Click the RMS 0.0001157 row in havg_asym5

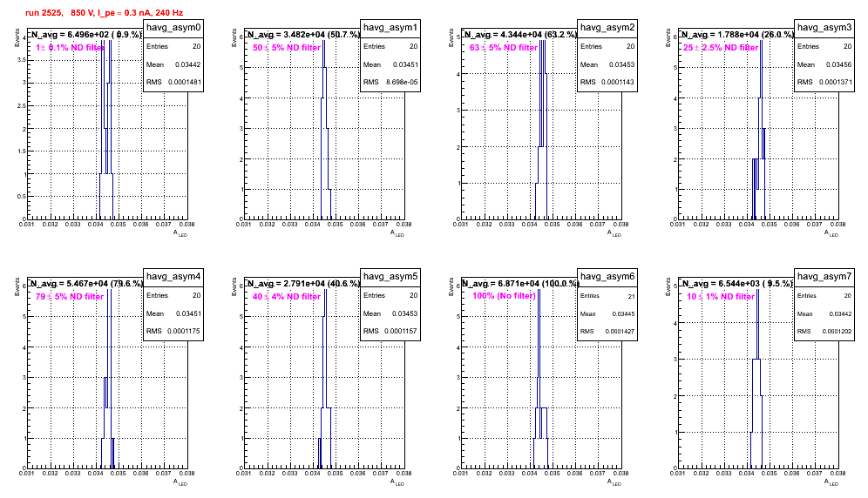pyautogui.click(x=390, y=331)
